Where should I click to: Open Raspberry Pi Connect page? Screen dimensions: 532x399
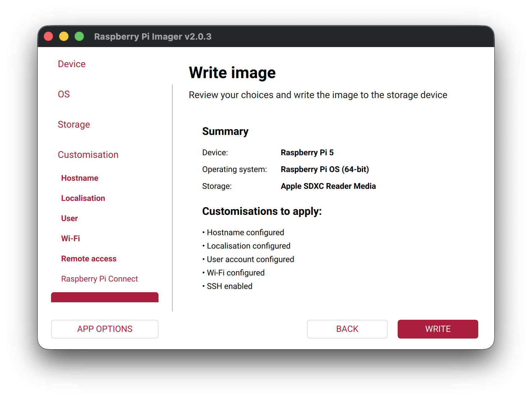tap(99, 279)
